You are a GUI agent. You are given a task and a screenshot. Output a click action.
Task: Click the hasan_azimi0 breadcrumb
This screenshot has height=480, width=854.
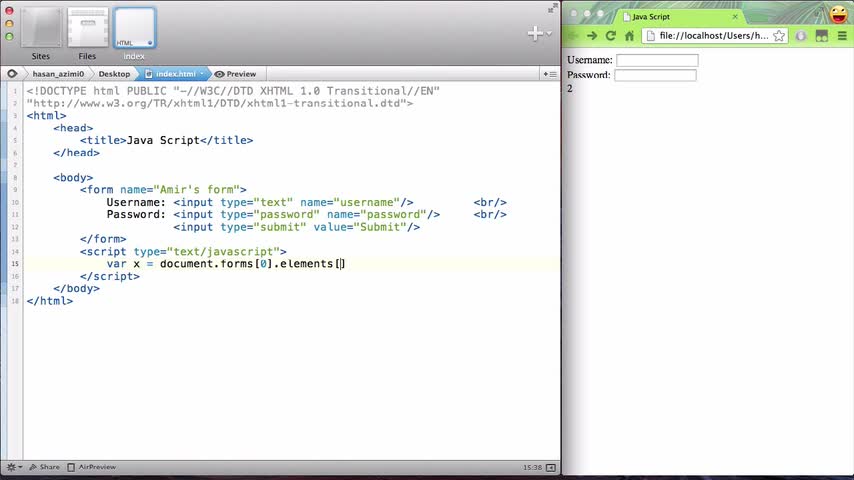click(x=58, y=74)
